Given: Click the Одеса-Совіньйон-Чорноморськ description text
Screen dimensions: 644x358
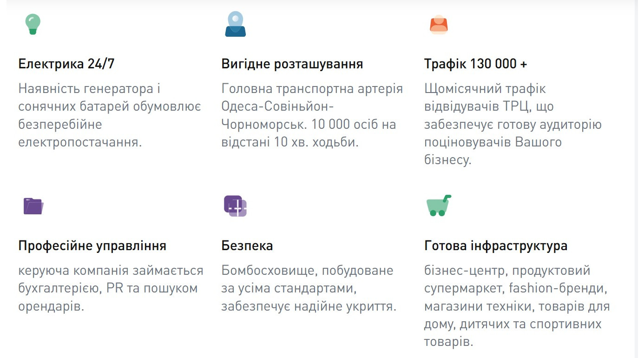Looking at the screenshot, I should (x=312, y=115).
